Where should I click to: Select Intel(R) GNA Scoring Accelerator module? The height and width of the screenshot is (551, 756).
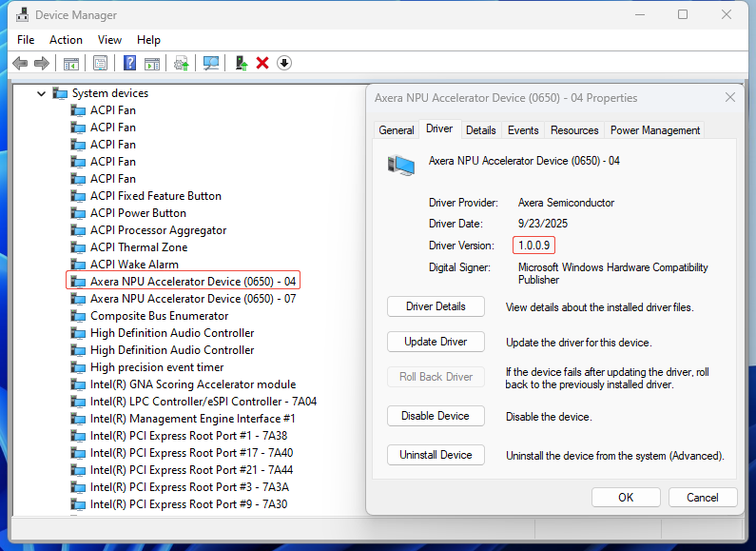point(193,384)
